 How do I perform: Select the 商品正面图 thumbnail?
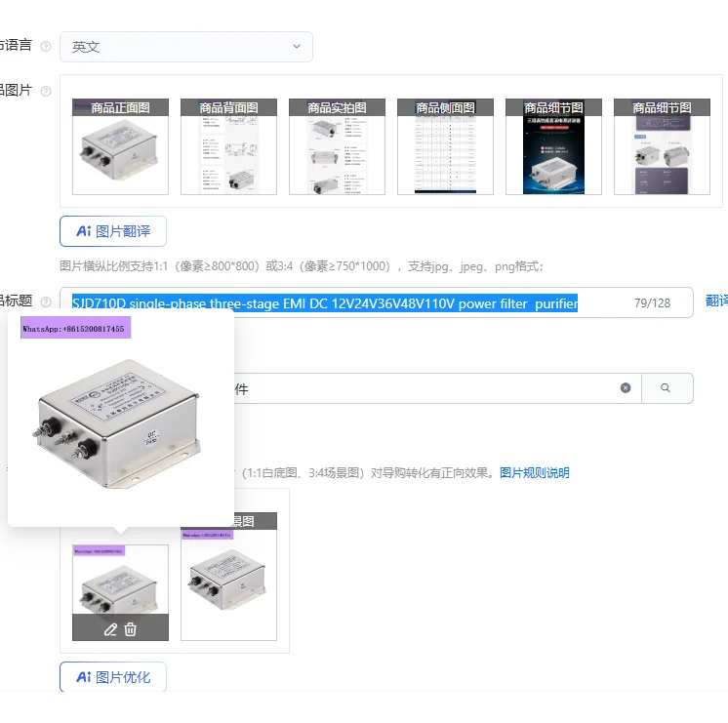[x=120, y=146]
